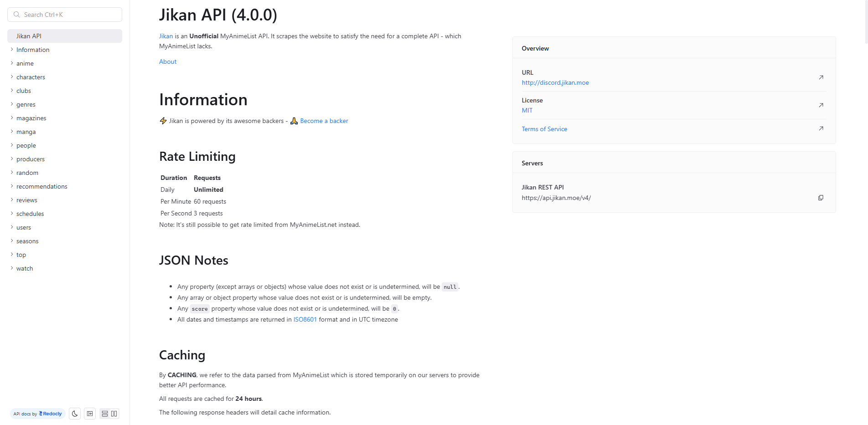Expand the manga section in sidebar

click(26, 132)
